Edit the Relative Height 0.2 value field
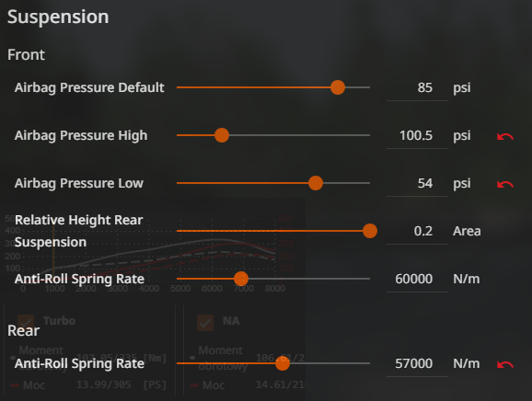The height and width of the screenshot is (401, 532). click(x=417, y=231)
